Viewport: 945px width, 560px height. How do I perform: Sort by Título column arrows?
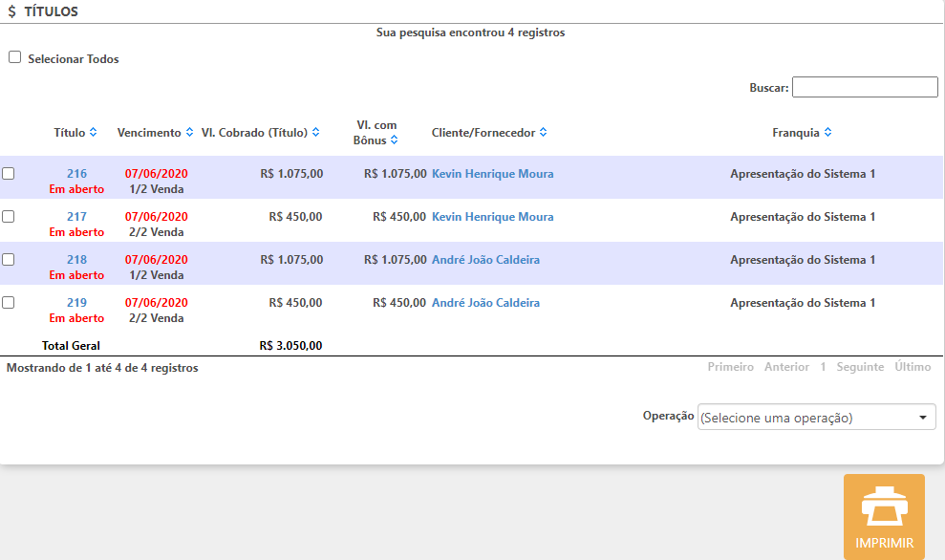coord(93,133)
